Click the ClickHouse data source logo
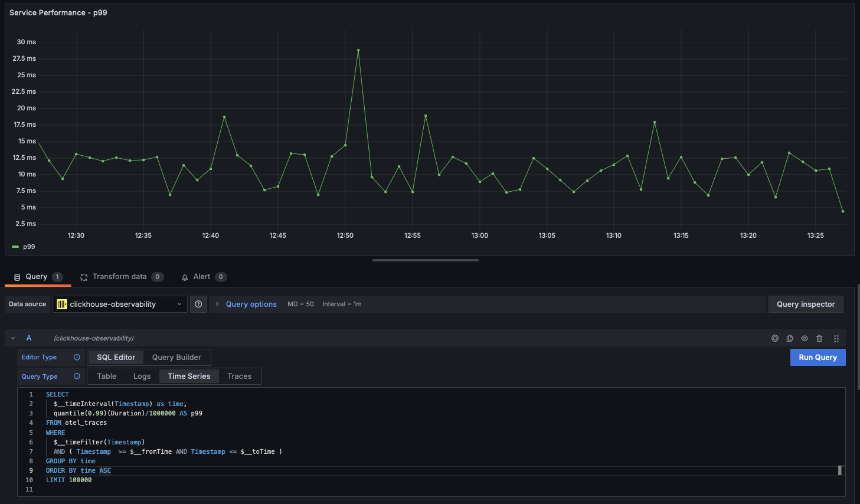Viewport: 860px width, 504px height. [x=61, y=304]
